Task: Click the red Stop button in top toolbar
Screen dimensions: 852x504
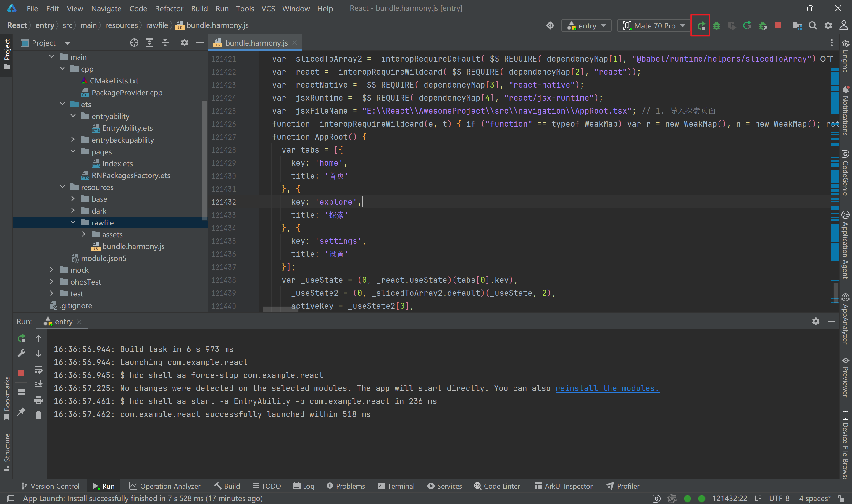Action: click(x=778, y=25)
